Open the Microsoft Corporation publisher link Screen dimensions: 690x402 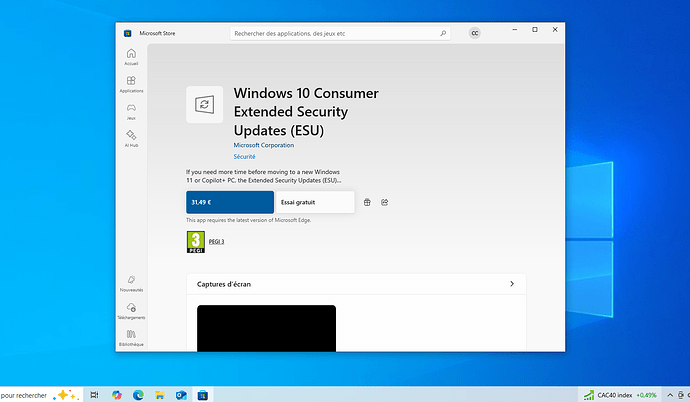pyautogui.click(x=265, y=145)
